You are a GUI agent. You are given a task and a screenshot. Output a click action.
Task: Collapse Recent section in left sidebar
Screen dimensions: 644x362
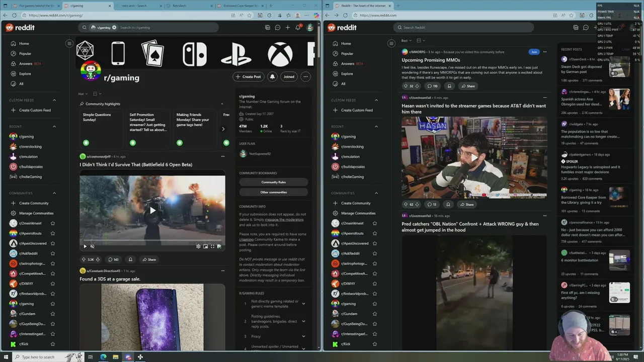tap(54, 127)
